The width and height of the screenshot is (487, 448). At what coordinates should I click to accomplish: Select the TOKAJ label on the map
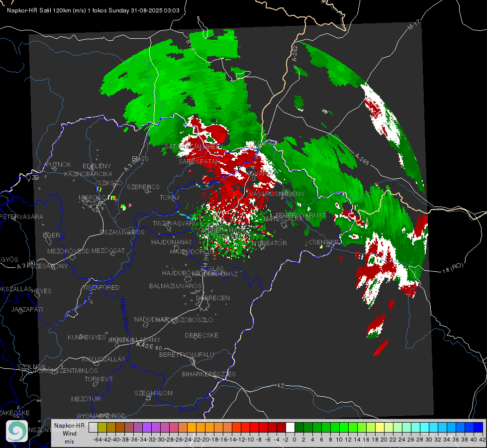[x=169, y=198]
